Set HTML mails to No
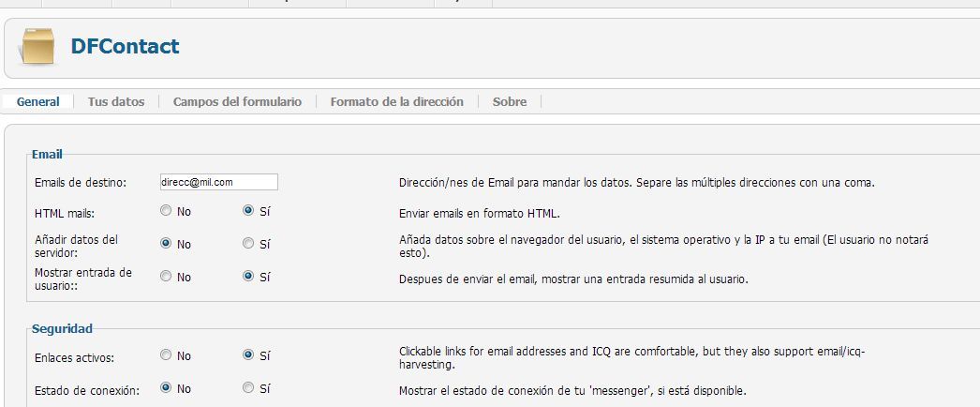Screen dimensions: 980x407 point(166,211)
